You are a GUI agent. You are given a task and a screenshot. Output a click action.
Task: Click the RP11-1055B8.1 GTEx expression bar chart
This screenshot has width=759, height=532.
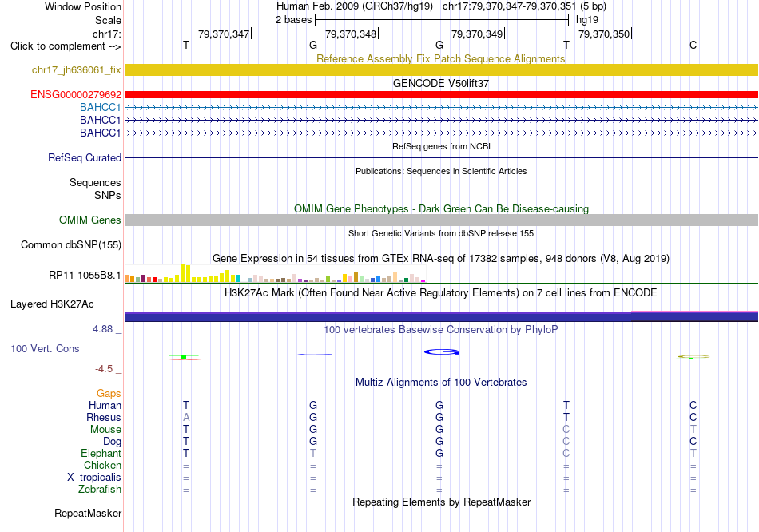(275, 273)
